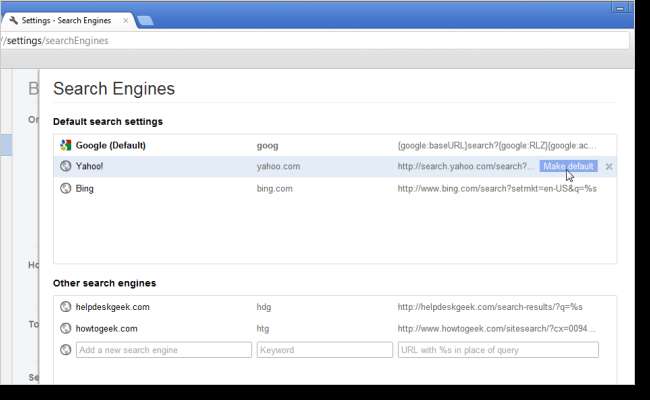Click the helpdeskgeek.com search-results URL

[490, 307]
